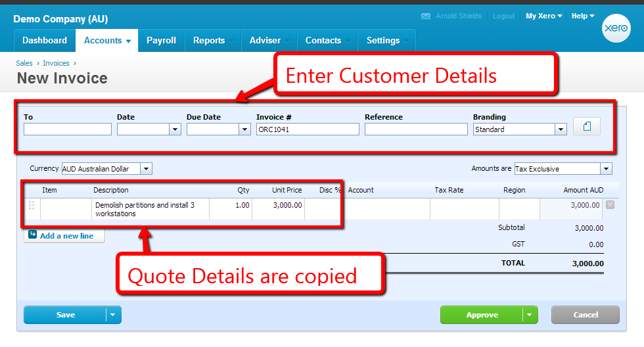Click the Date input field
The width and height of the screenshot is (644, 347).
point(143,129)
